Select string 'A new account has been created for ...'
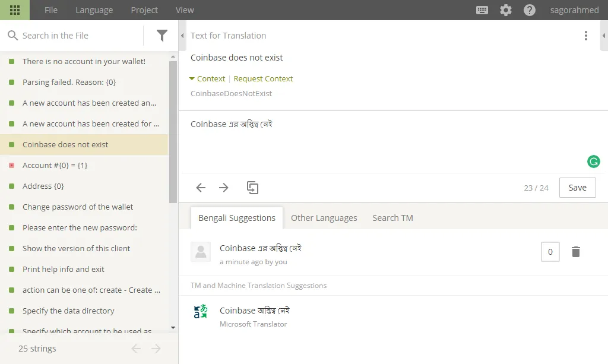Image resolution: width=608 pixels, height=364 pixels. pos(84,124)
